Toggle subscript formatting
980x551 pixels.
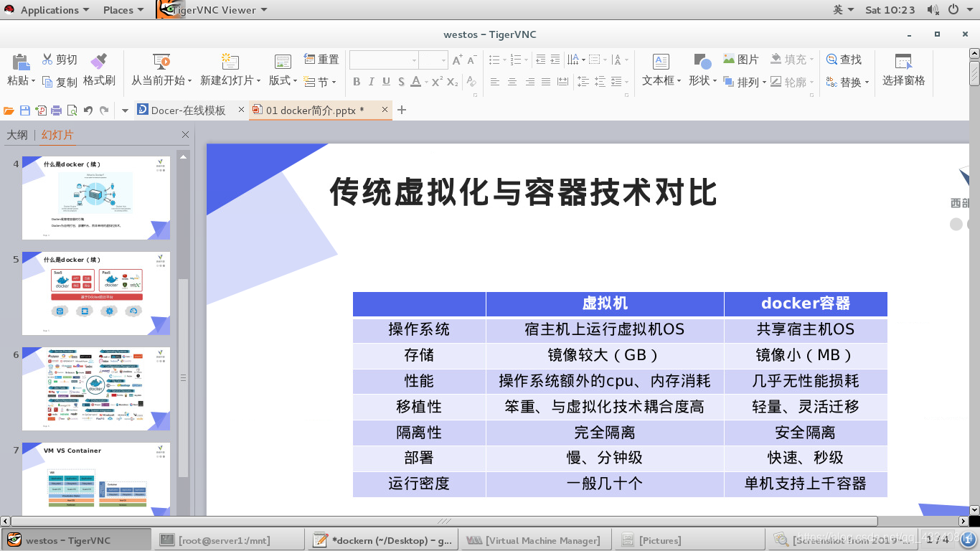pos(452,82)
